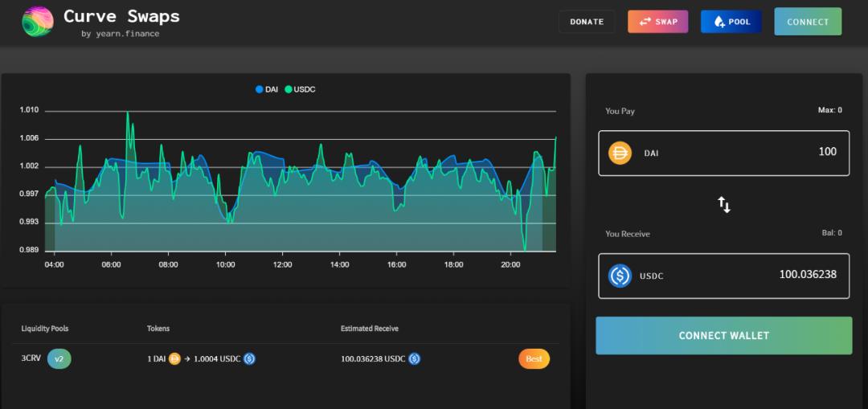
Task: Click the USDC coin icon in You Receive
Action: (x=620, y=276)
